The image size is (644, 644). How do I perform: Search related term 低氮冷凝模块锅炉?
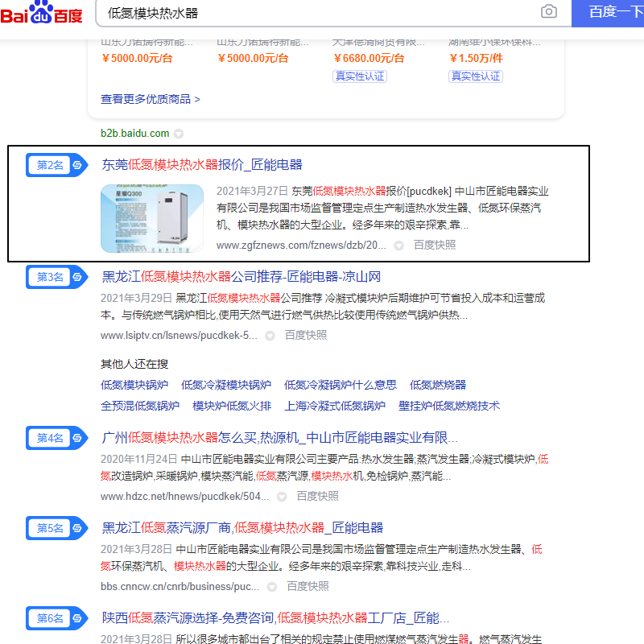click(x=226, y=386)
